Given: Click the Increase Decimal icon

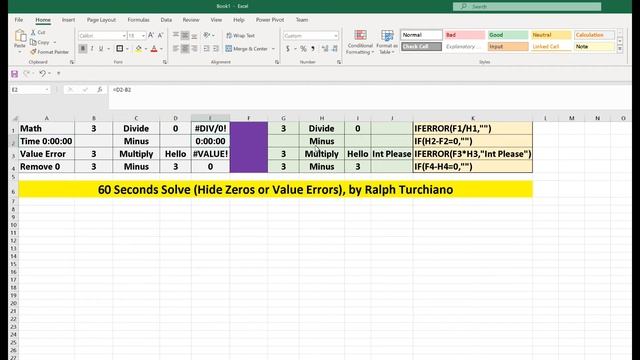Looking at the screenshot, I should click(x=325, y=49).
